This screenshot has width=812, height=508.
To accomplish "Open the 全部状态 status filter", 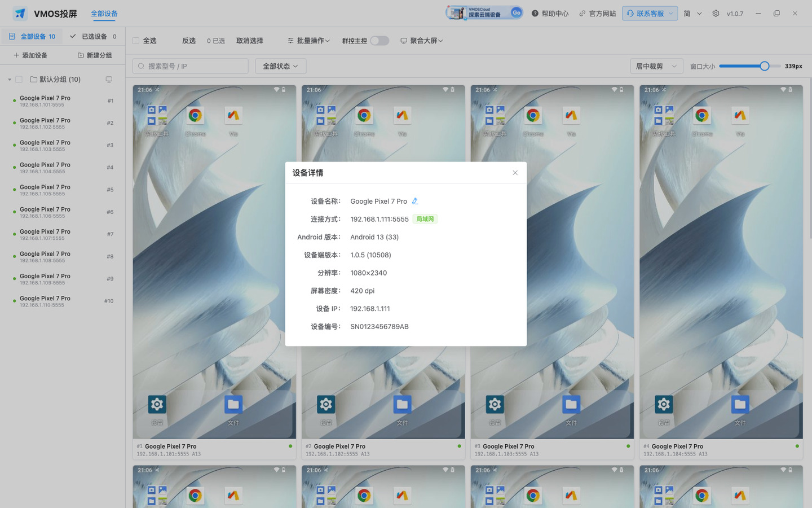I will pos(280,66).
